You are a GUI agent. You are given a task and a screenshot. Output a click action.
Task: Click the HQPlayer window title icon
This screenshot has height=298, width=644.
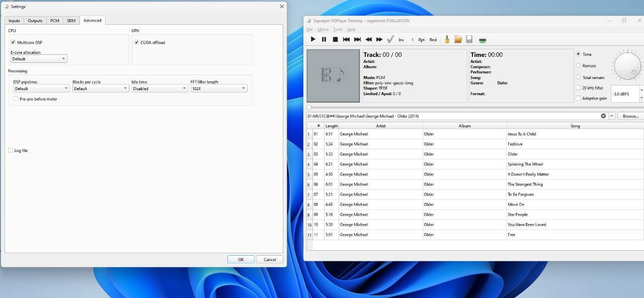(309, 21)
